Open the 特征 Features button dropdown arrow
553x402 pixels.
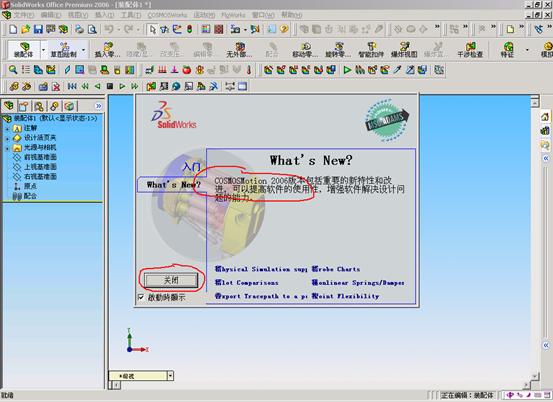tap(527, 50)
